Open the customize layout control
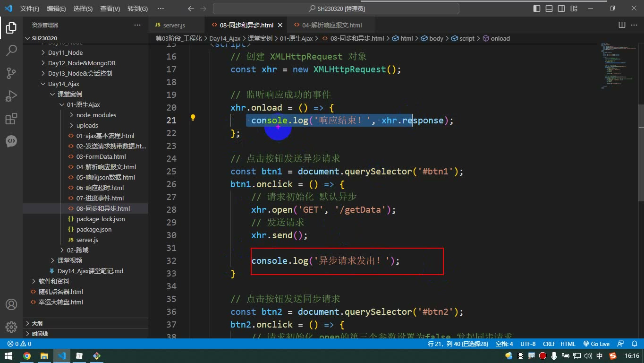 (574, 9)
